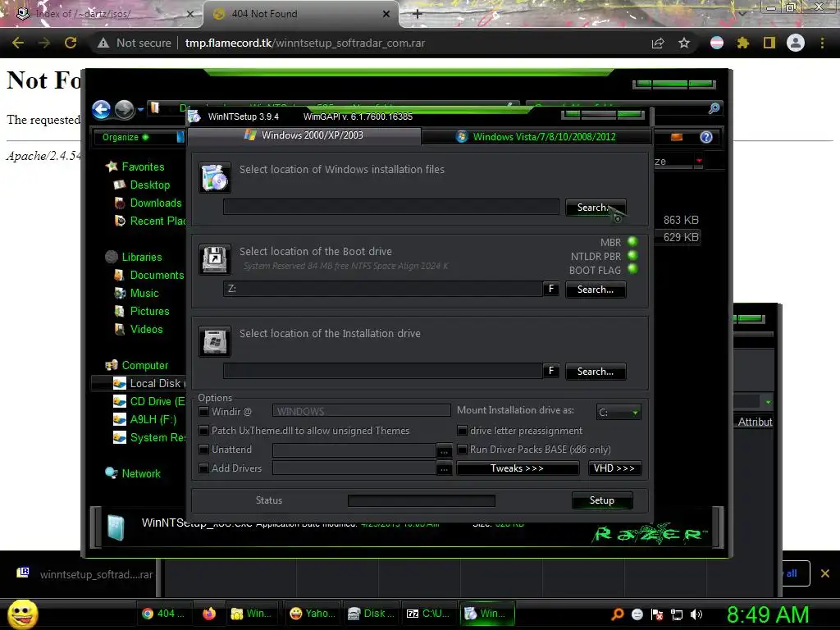Enable the Windir @ checkbox

coord(204,412)
